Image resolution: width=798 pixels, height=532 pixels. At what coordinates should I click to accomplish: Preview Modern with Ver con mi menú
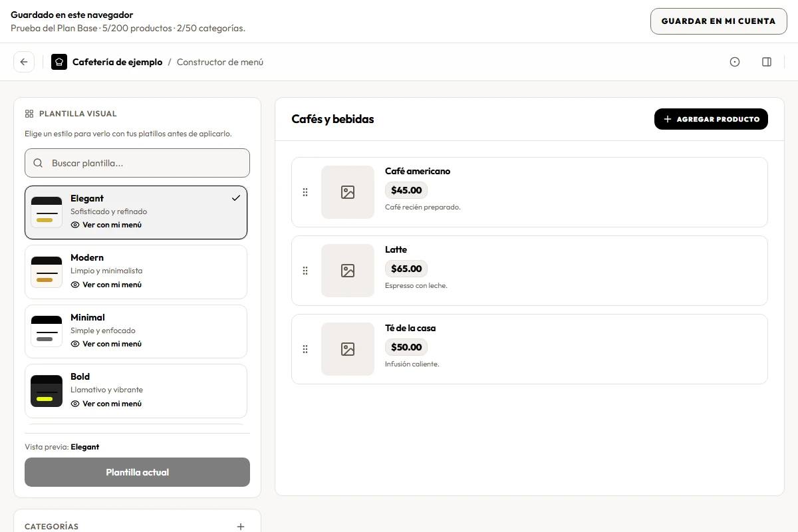point(106,285)
